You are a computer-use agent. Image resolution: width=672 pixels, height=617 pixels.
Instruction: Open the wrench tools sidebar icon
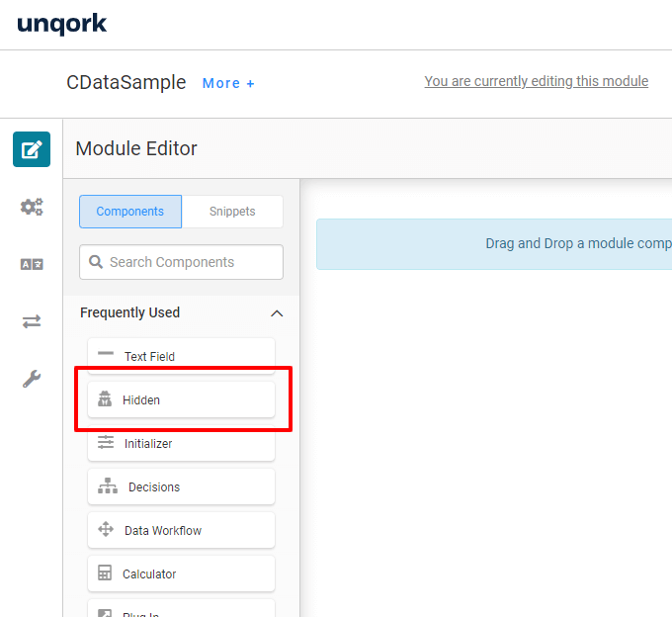tap(32, 379)
